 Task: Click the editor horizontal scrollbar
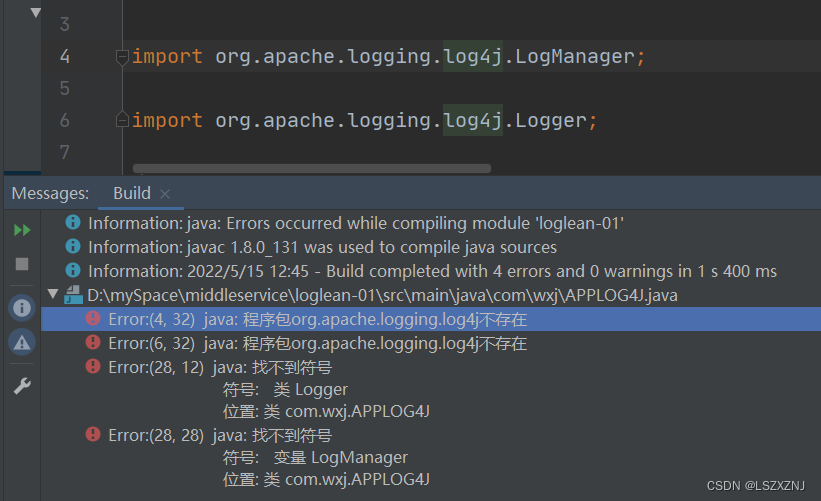[312, 169]
